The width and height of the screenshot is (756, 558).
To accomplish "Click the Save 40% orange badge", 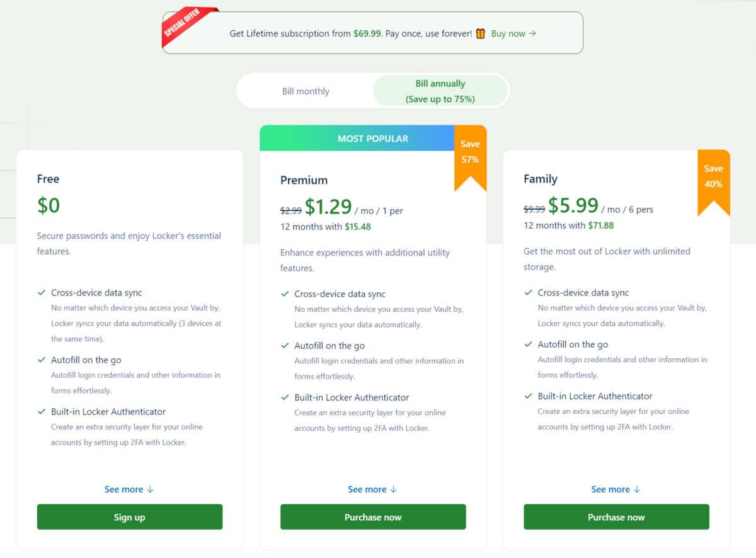I will 713,182.
